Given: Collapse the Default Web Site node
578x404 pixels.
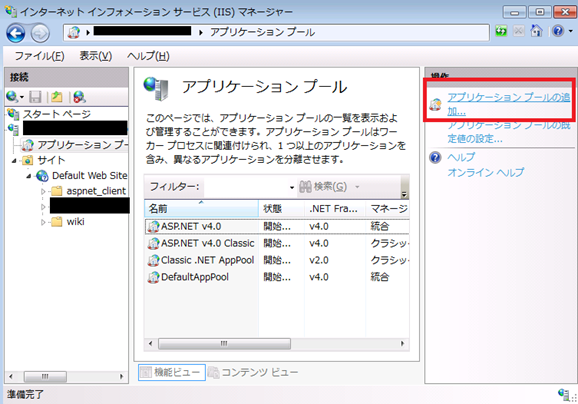Looking at the screenshot, I should tap(29, 176).
